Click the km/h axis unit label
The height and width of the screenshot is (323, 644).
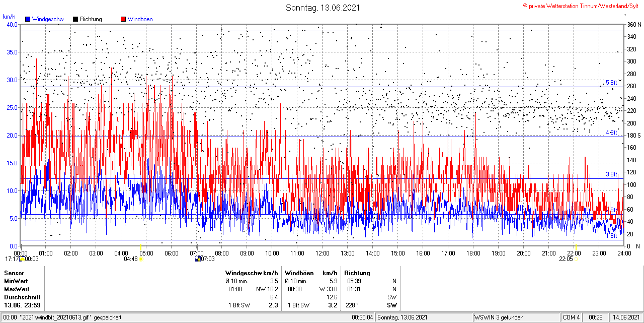(x=9, y=17)
